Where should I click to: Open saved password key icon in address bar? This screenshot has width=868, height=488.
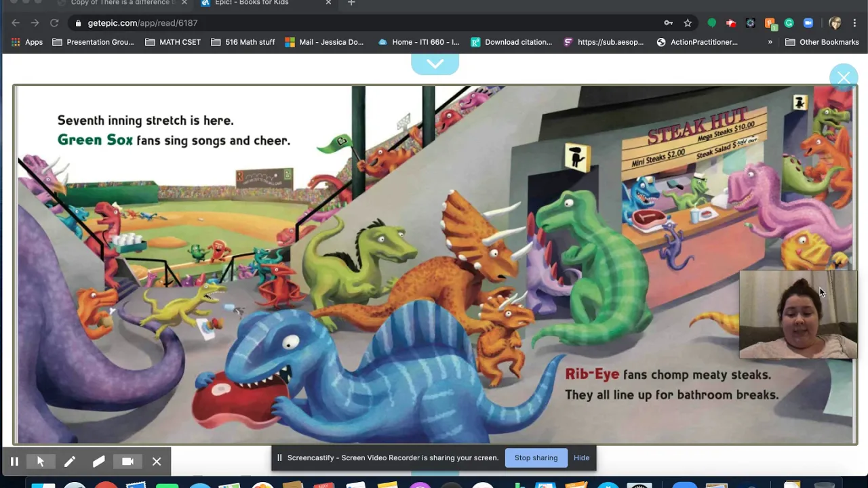pos(669,23)
